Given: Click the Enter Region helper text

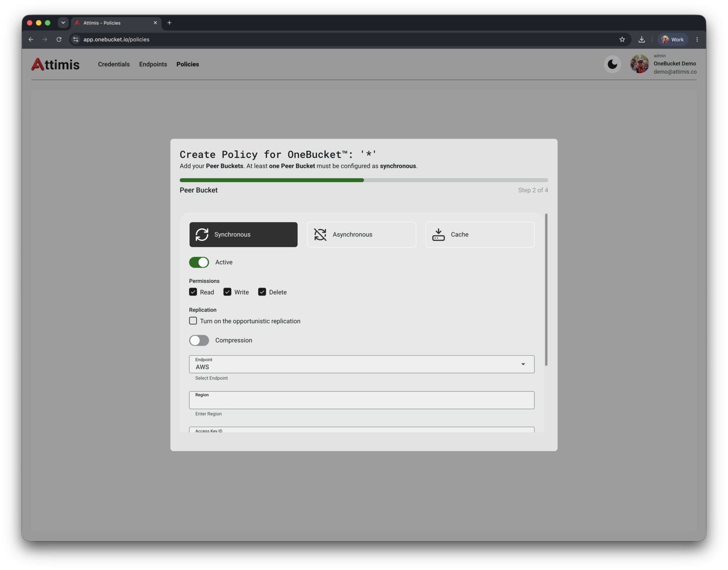Looking at the screenshot, I should pyautogui.click(x=208, y=414).
